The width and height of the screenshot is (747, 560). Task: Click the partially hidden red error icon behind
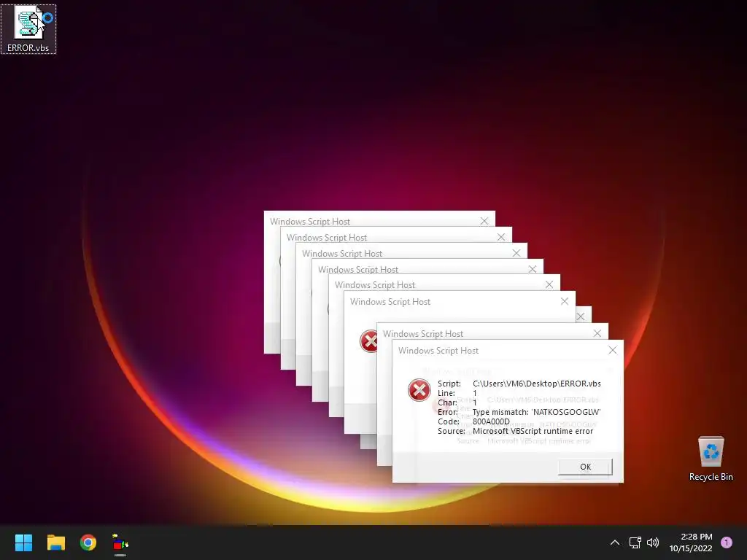coord(368,341)
